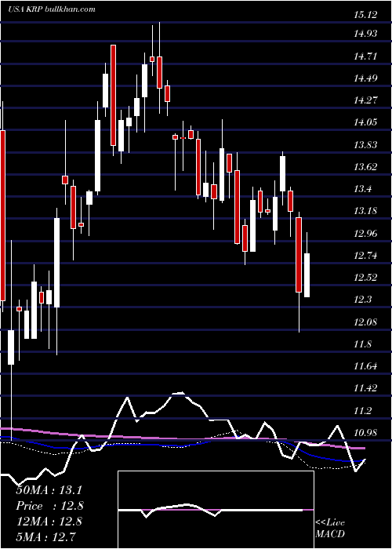This screenshot has height=549, width=392.
Task: Click the 12.3 price axis label
Action: point(363,300)
